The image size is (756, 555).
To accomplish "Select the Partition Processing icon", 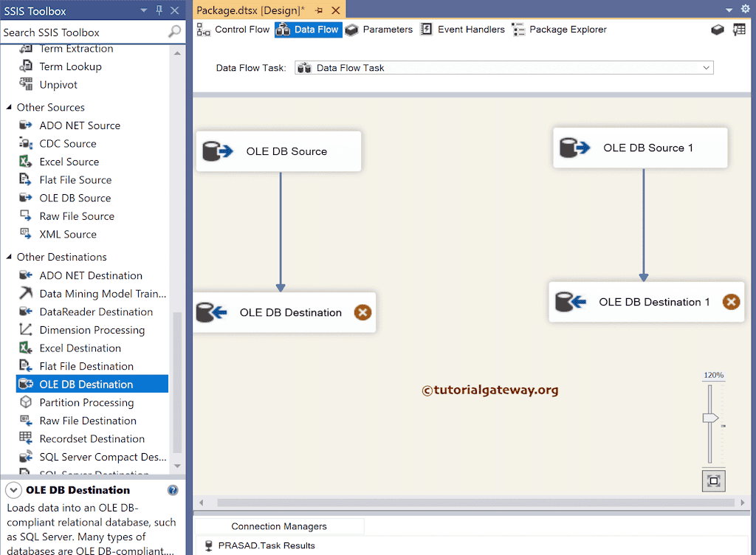I will (x=26, y=401).
